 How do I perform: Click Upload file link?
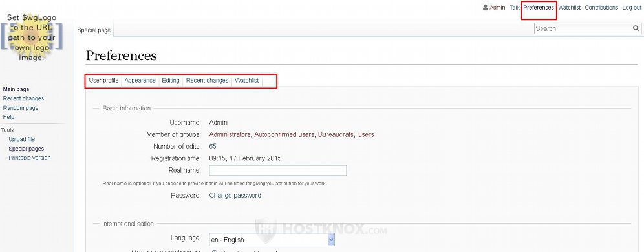click(22, 139)
